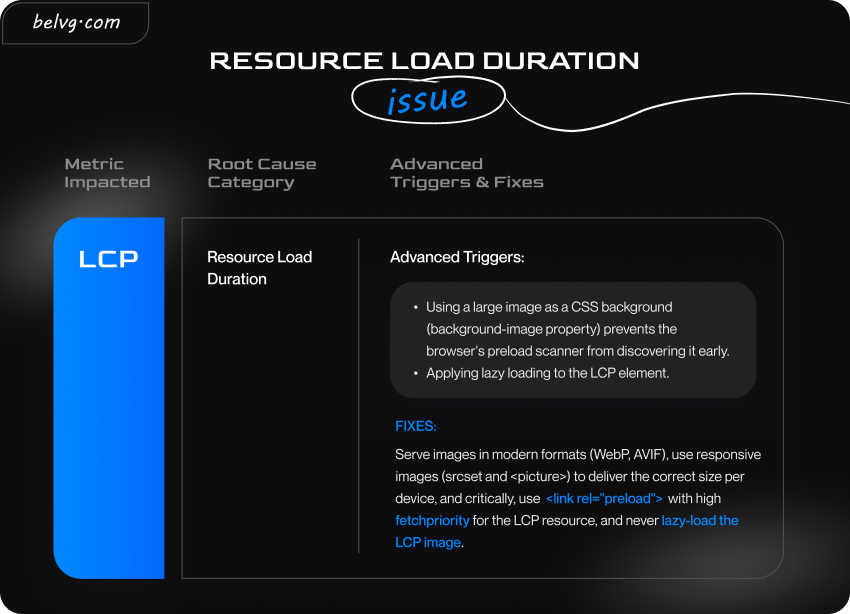The height and width of the screenshot is (614, 850).
Task: Click the '<link rel="preload">' highlighted text
Action: point(604,498)
